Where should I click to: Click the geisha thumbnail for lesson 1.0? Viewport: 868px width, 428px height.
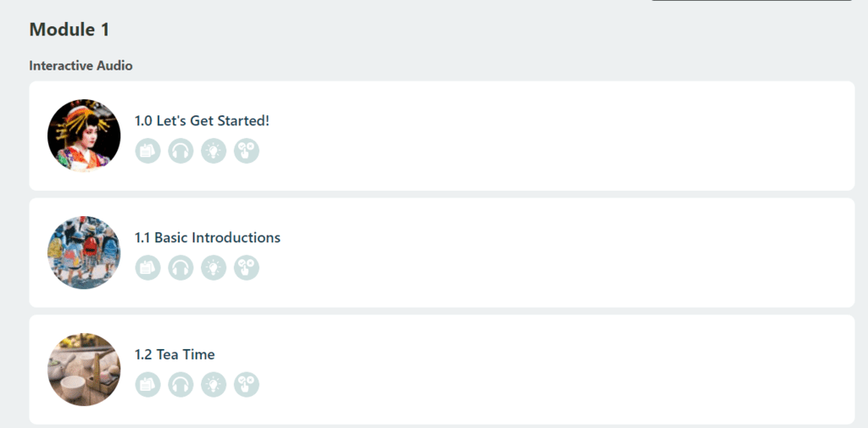[84, 136]
